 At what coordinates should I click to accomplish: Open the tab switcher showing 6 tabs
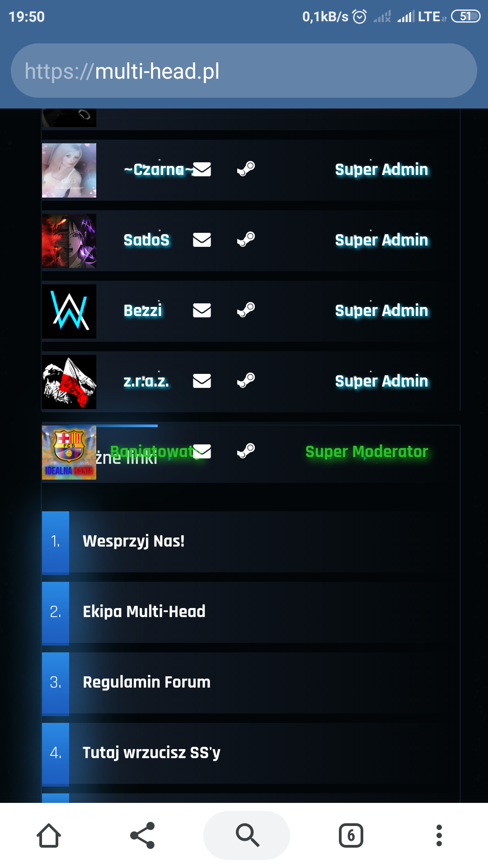(351, 835)
